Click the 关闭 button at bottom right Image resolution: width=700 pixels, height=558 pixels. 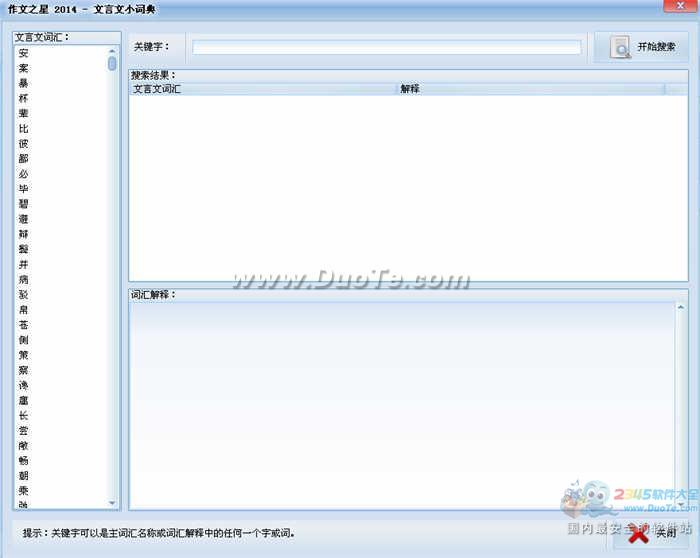tap(651, 533)
